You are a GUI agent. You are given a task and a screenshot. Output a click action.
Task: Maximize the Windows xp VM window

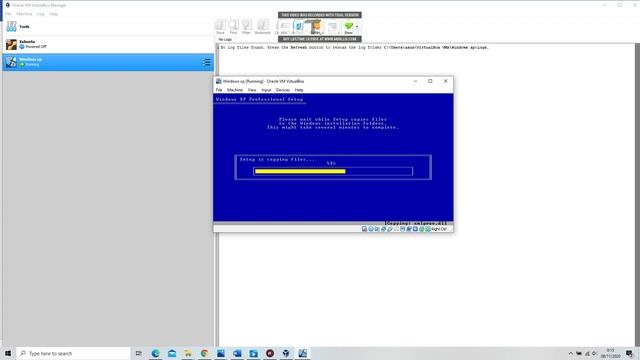pyautogui.click(x=430, y=81)
